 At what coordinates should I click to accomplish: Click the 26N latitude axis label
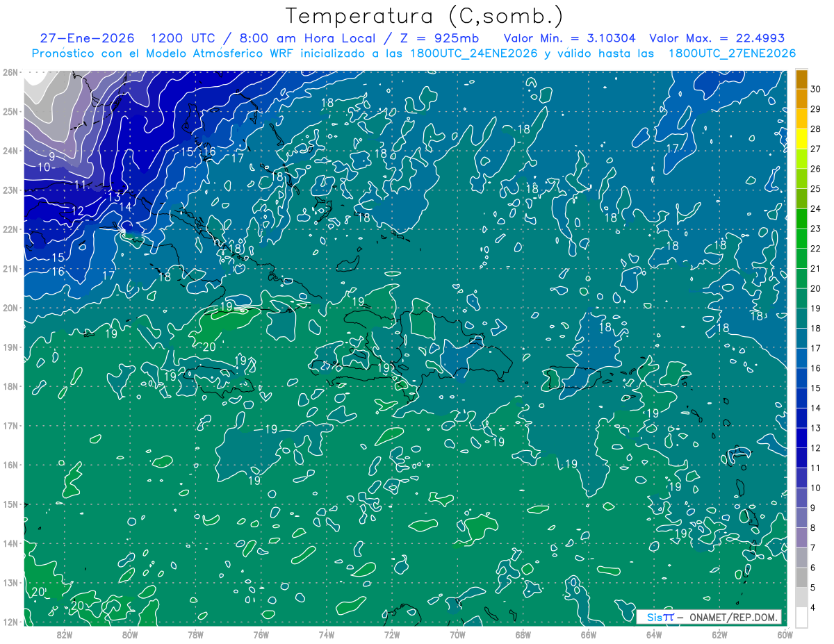pos(10,72)
